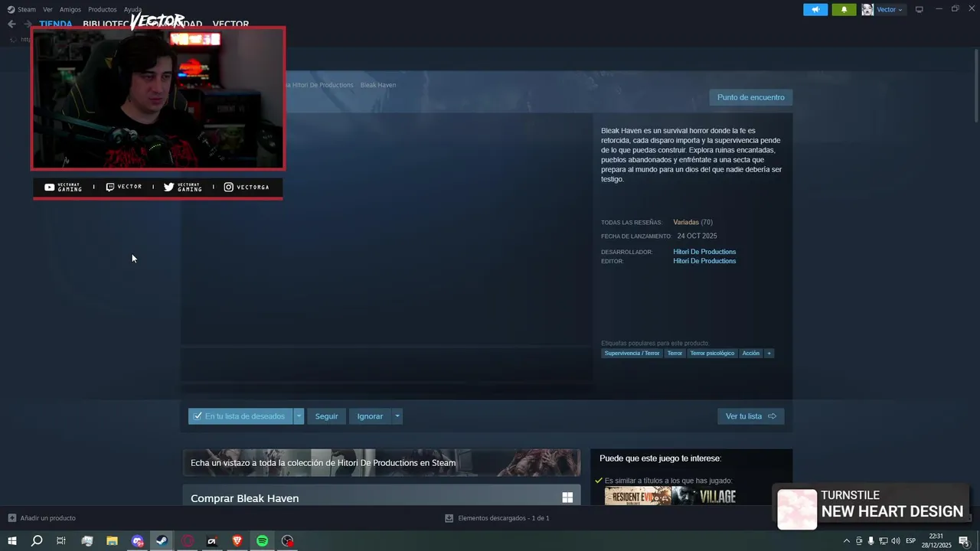Screen dimensions: 980x551
Task: Uncheck En tu lista de deseados
Action: 198,416
